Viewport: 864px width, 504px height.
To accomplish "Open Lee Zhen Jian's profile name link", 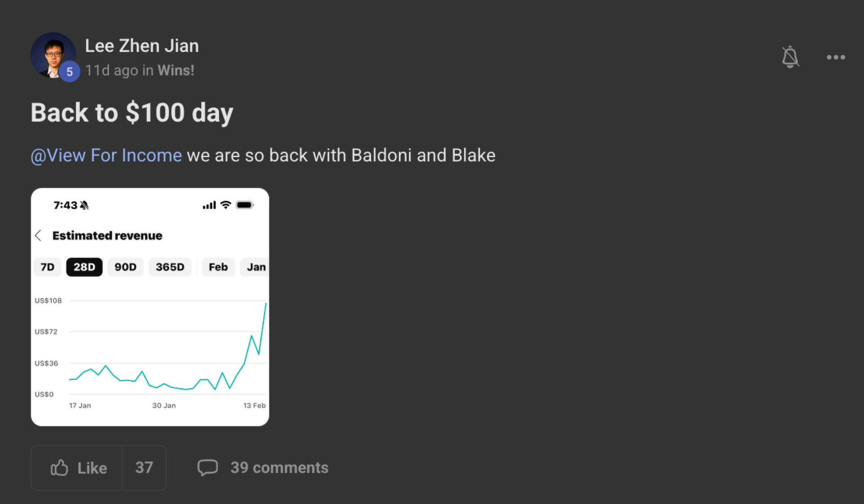I will coord(142,46).
